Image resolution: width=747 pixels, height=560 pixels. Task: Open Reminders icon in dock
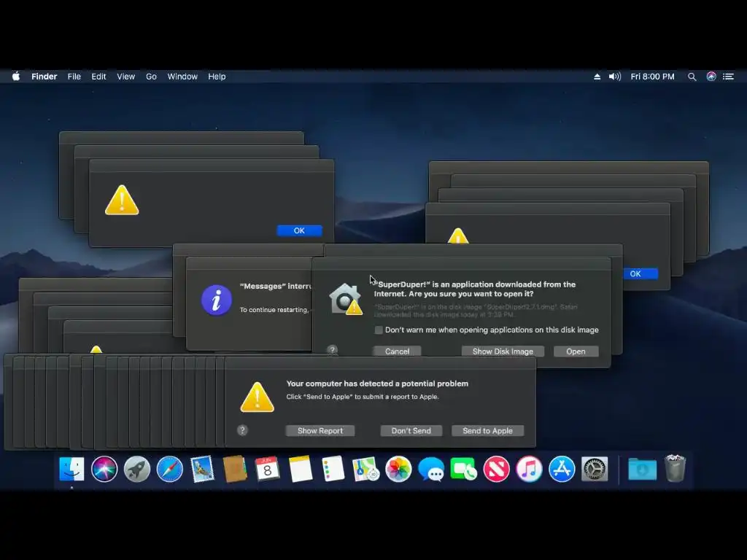click(x=333, y=469)
